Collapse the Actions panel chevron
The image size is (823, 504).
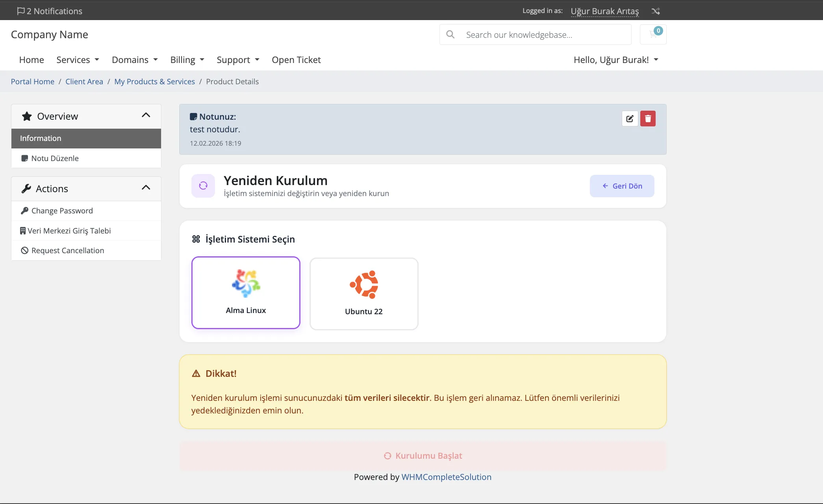coord(146,188)
